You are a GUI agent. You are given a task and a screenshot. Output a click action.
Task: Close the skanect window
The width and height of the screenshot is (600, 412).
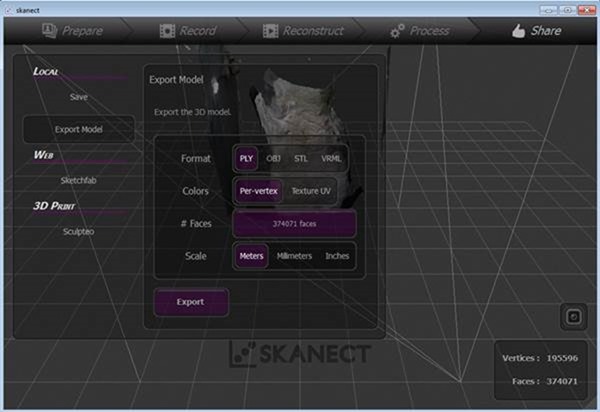(587, 10)
